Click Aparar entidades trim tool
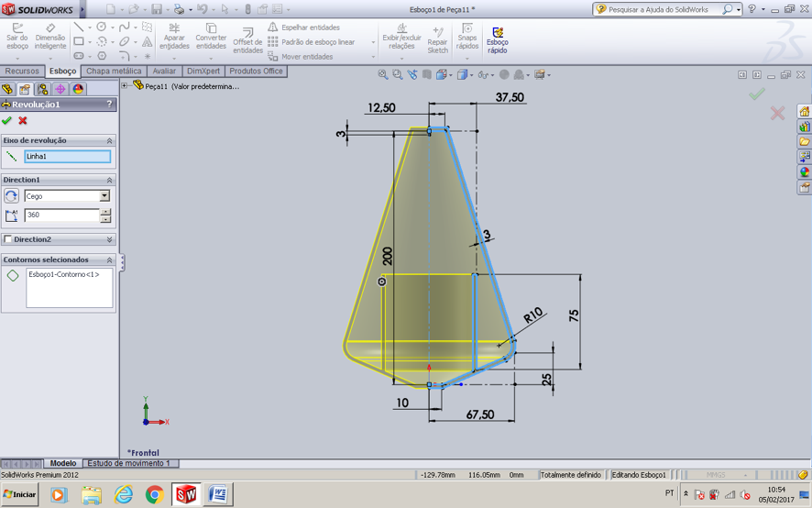The image size is (812, 508). click(x=174, y=37)
